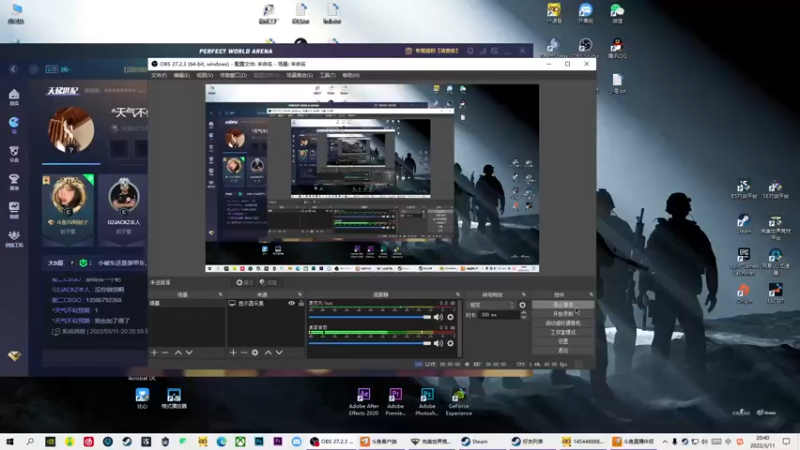Pop out the Scenes dock panel

pyautogui.click(x=220, y=294)
